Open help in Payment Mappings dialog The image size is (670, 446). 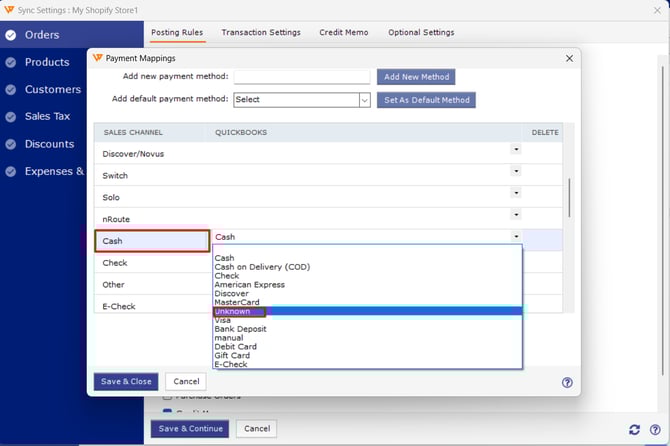tap(567, 382)
